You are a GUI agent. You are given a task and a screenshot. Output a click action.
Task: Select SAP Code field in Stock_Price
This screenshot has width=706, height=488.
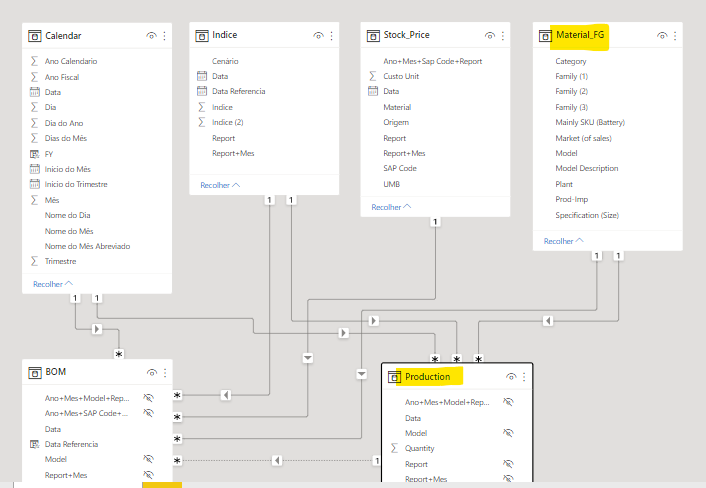point(400,168)
